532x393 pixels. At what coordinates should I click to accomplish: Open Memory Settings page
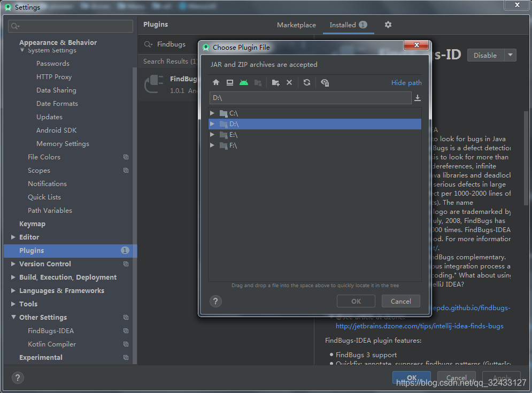(63, 143)
